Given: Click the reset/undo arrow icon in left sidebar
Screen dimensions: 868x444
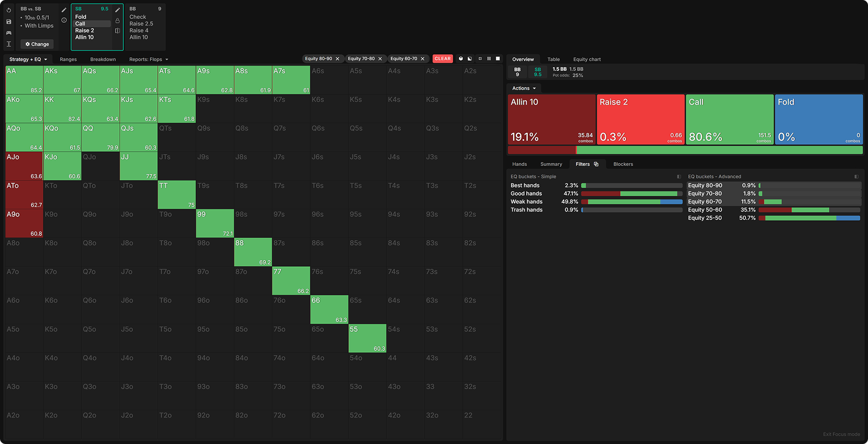Looking at the screenshot, I should click(9, 10).
